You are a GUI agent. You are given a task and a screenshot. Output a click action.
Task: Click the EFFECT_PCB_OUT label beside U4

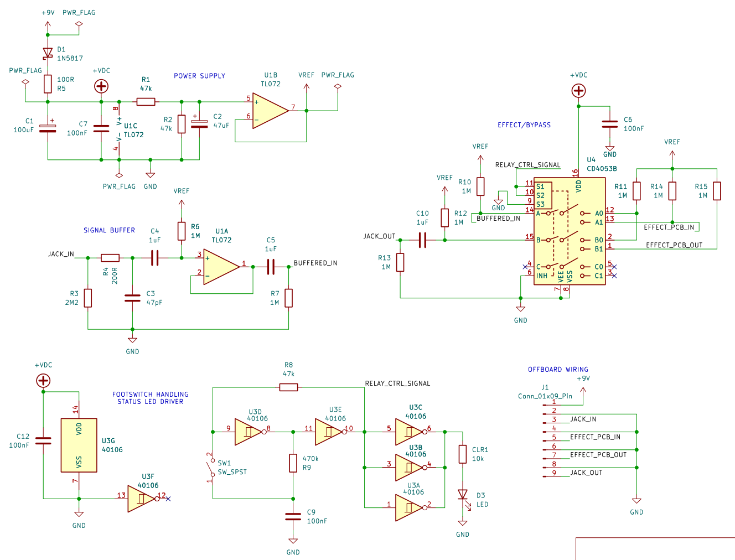point(674,245)
